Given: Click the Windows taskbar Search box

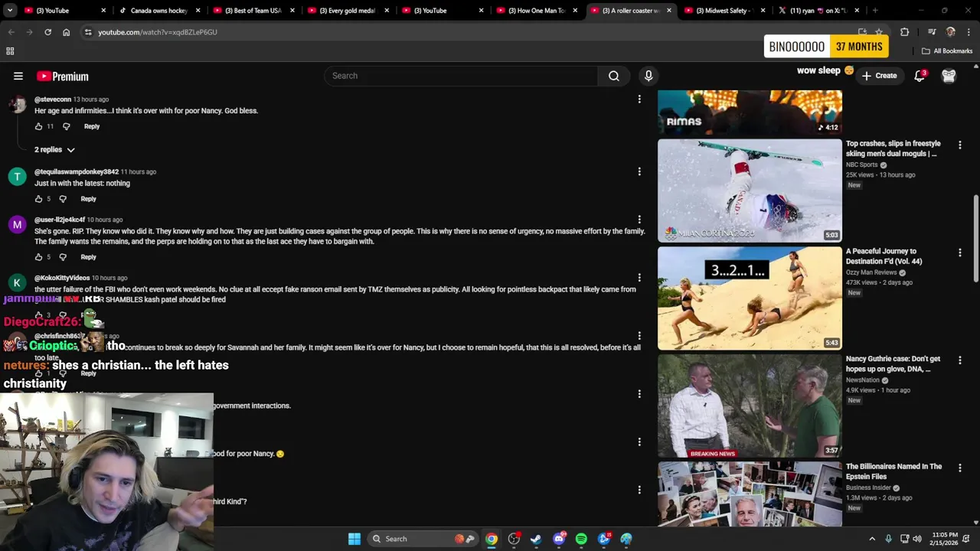Looking at the screenshot, I should (x=423, y=539).
